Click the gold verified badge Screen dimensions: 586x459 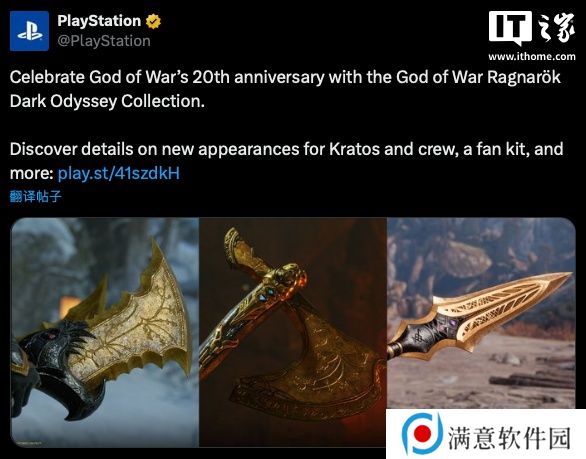click(153, 21)
